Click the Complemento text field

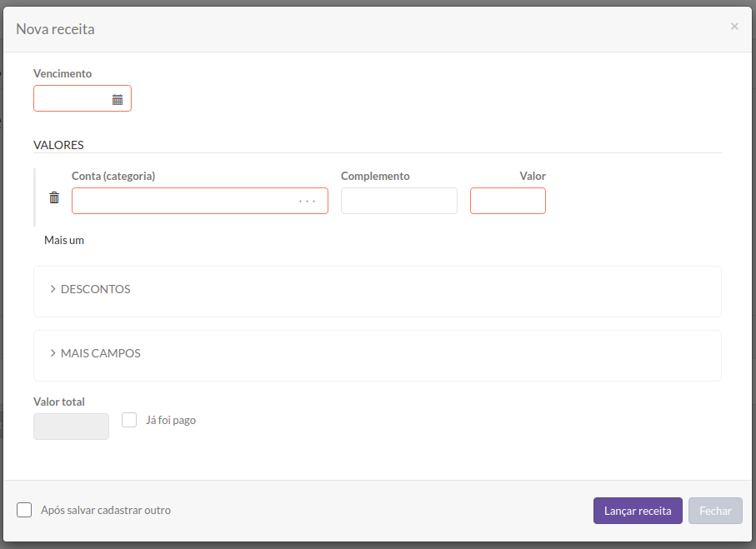[399, 201]
